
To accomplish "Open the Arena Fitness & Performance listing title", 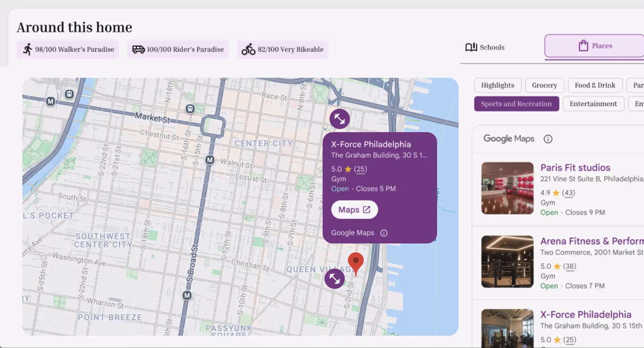I will (x=592, y=241).
